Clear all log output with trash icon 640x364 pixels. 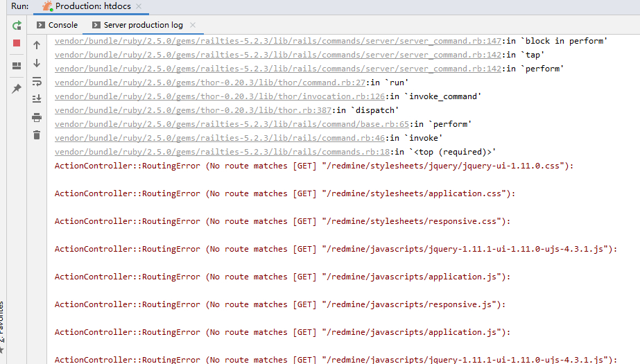pyautogui.click(x=37, y=135)
